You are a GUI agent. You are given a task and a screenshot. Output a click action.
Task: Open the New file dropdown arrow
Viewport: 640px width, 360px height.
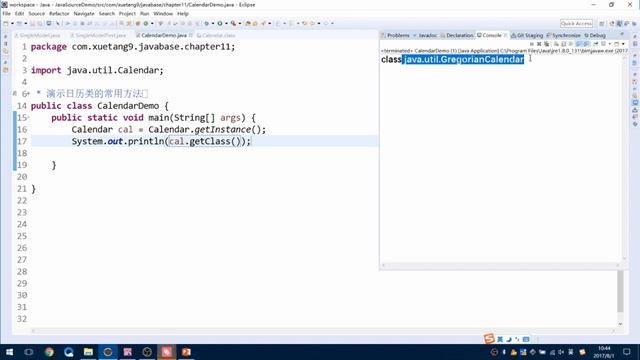click(x=12, y=24)
